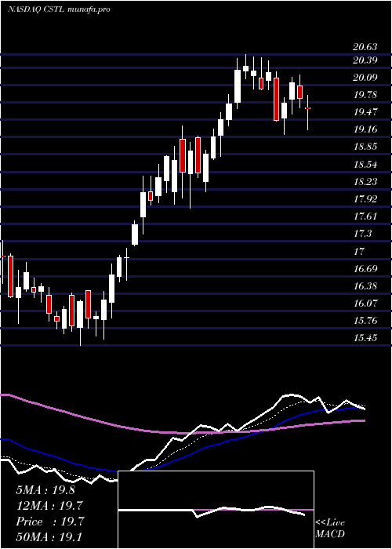392x549 pixels.
Task: Click the 18.23 price label
Action: 365,182
